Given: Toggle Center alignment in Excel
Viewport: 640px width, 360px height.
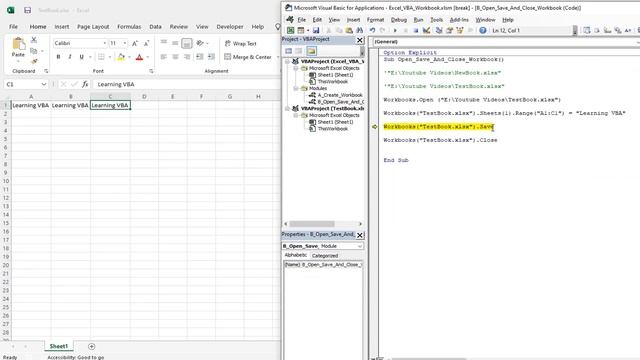Looking at the screenshot, I should [x=175, y=57].
